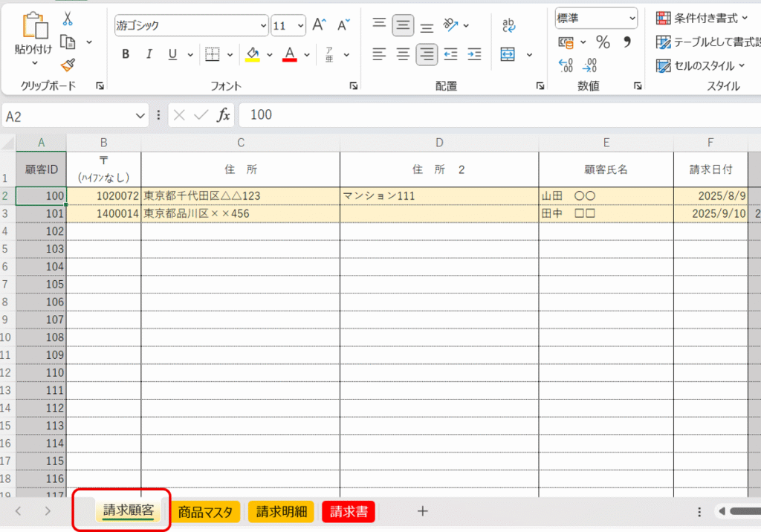This screenshot has height=532, width=761.
Task: Open the 条件付き書式 dropdown menu
Action: tap(702, 18)
